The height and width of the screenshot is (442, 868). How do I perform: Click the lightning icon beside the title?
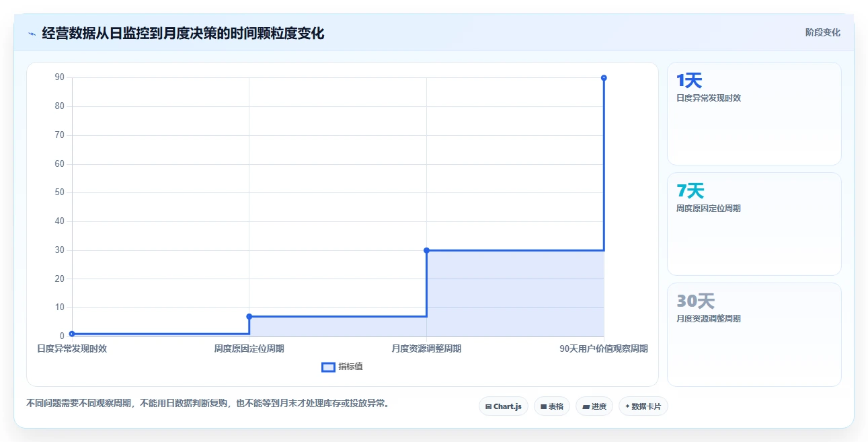(32, 34)
